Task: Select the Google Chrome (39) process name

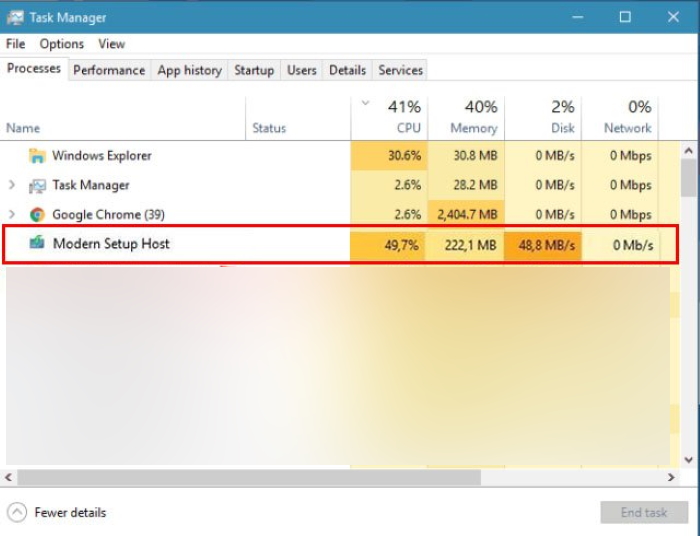Action: click(x=108, y=215)
